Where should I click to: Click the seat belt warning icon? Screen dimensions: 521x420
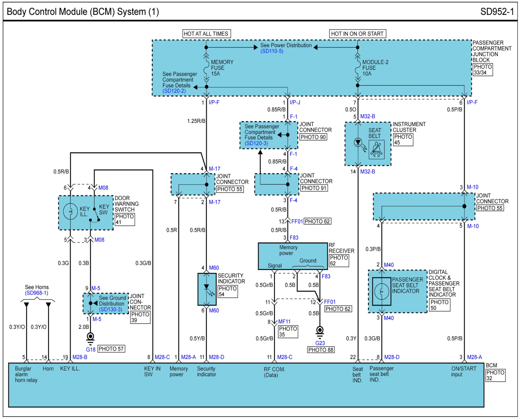pos(376,150)
